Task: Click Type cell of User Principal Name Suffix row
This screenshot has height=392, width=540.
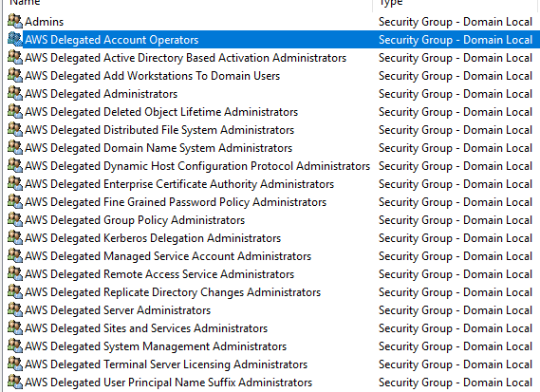Action: (456, 383)
